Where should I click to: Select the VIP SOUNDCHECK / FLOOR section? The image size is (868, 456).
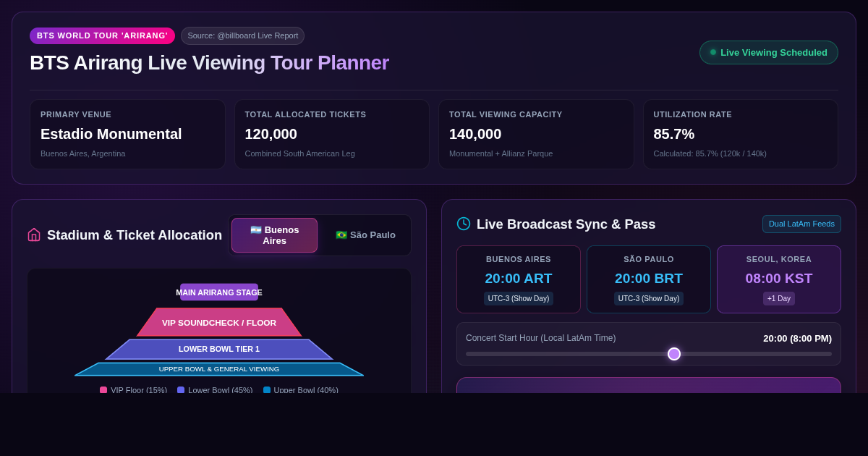point(219,322)
